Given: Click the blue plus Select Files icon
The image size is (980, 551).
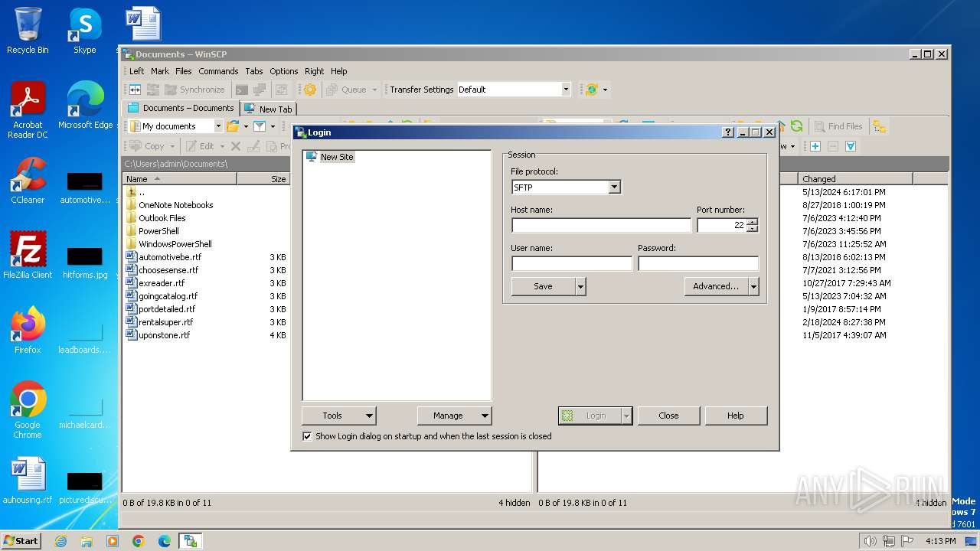Looking at the screenshot, I should pos(815,146).
